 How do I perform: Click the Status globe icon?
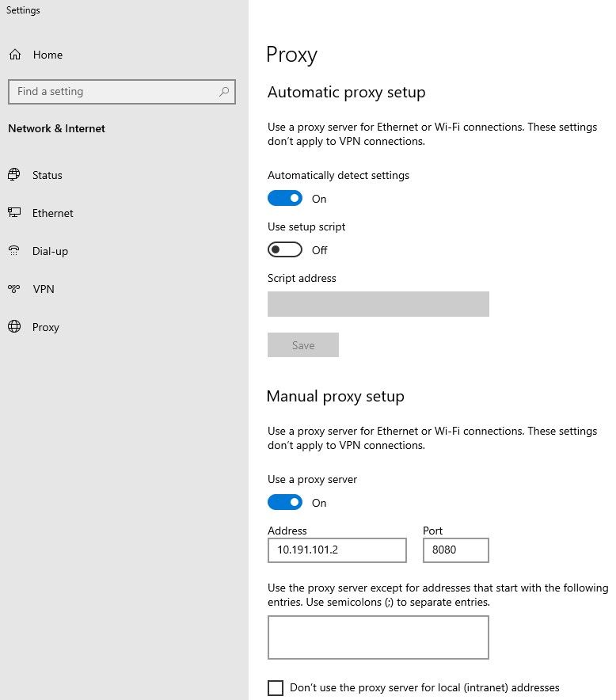[x=13, y=175]
